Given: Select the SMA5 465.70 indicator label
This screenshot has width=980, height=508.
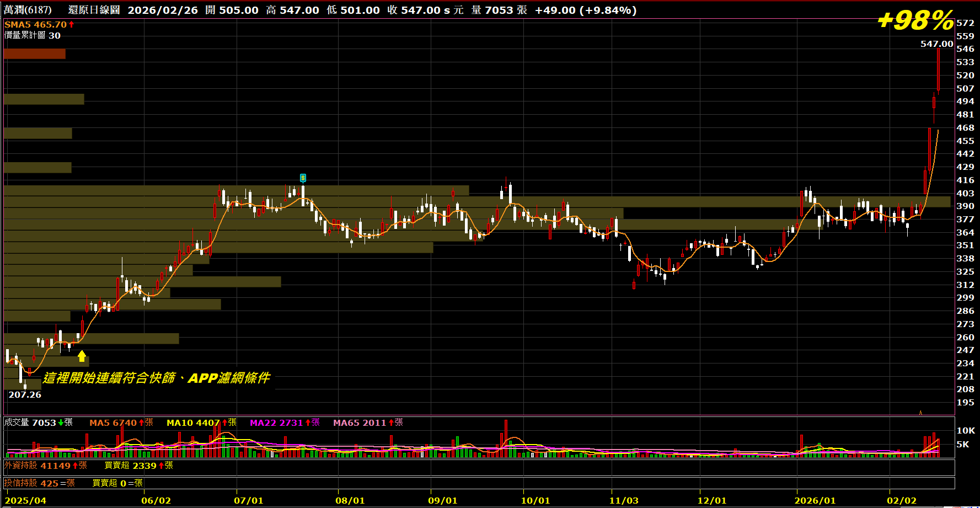Looking at the screenshot, I should (x=35, y=24).
